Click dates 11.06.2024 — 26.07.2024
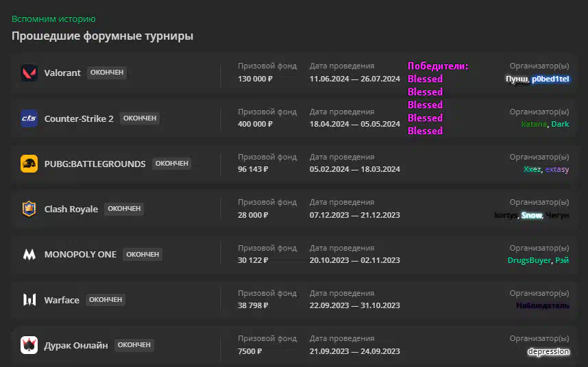Image resolution: width=588 pixels, height=367 pixels. pos(355,79)
